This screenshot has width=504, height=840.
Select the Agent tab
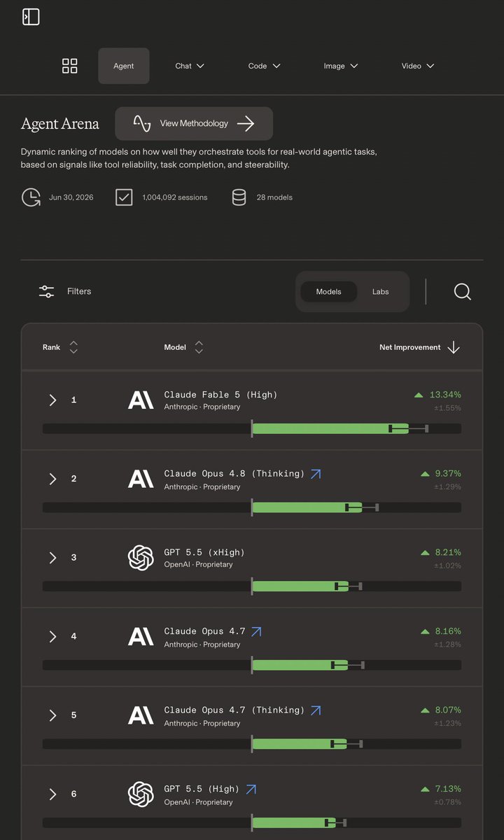click(x=124, y=66)
